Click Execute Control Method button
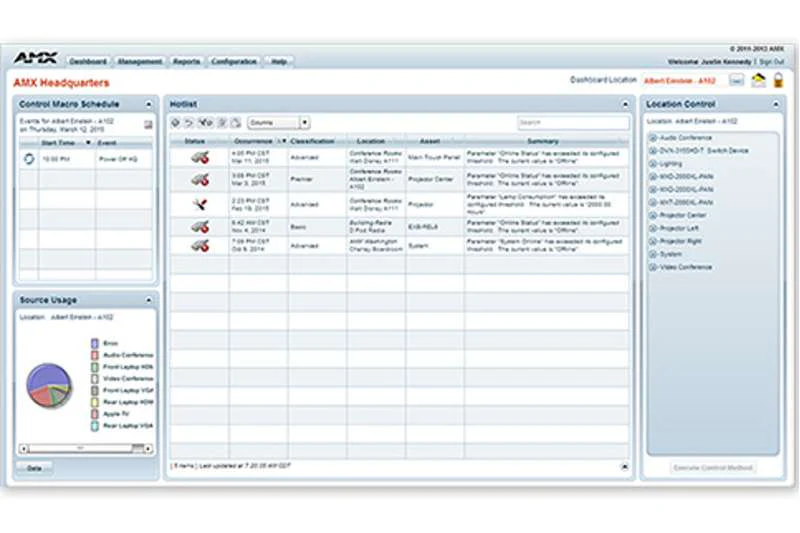 coord(713,468)
